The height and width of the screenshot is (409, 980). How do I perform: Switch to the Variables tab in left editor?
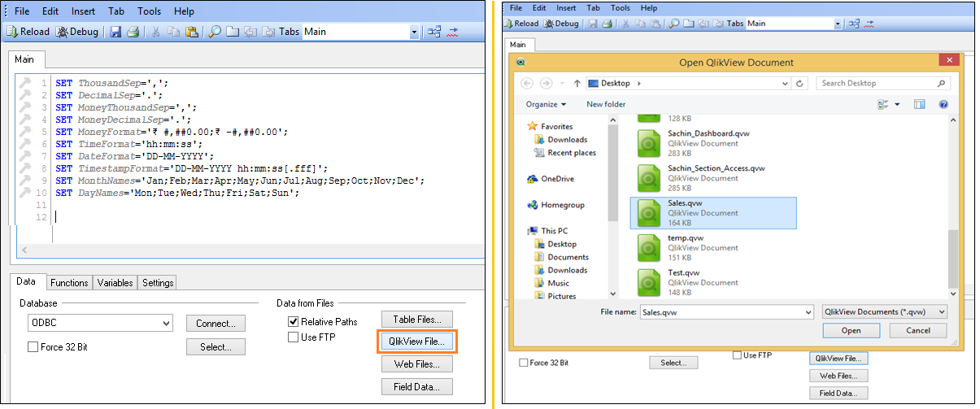click(x=115, y=283)
